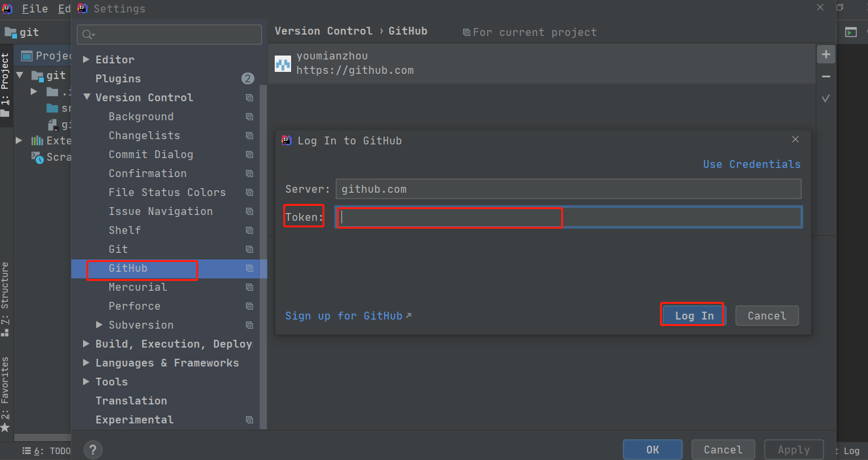Viewport: 868px width, 460px height.
Task: Select Translation settings page
Action: (x=131, y=401)
